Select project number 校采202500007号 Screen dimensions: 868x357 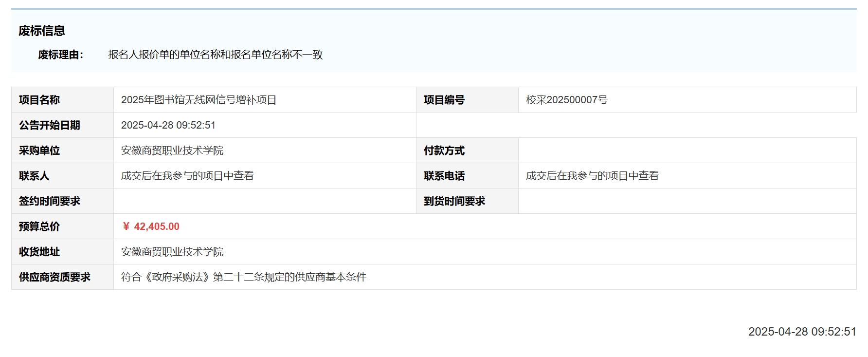click(x=566, y=100)
